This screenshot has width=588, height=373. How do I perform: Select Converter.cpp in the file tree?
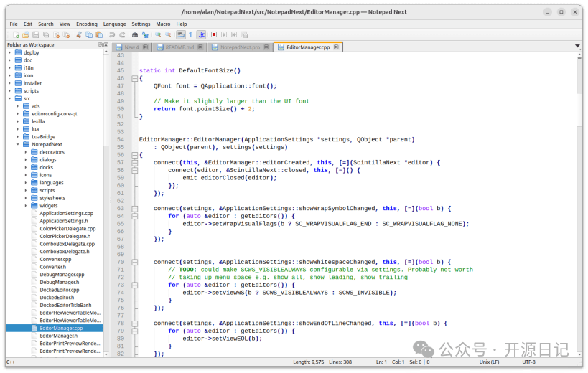click(x=55, y=260)
